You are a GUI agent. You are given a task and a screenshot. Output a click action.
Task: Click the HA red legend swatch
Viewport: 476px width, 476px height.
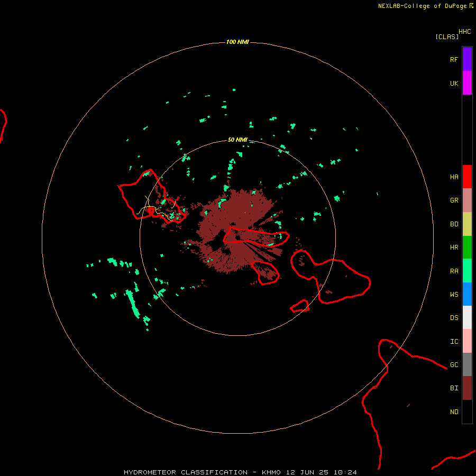[x=467, y=177]
